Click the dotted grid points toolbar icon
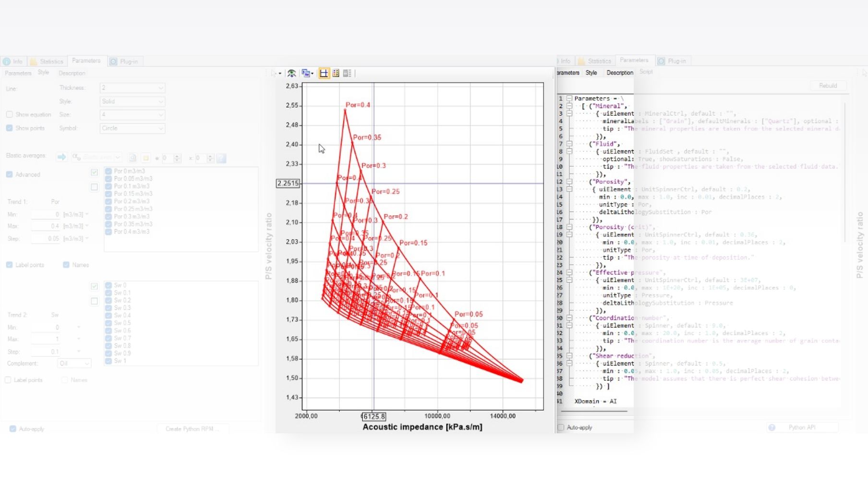This screenshot has height=488, width=868. click(336, 73)
